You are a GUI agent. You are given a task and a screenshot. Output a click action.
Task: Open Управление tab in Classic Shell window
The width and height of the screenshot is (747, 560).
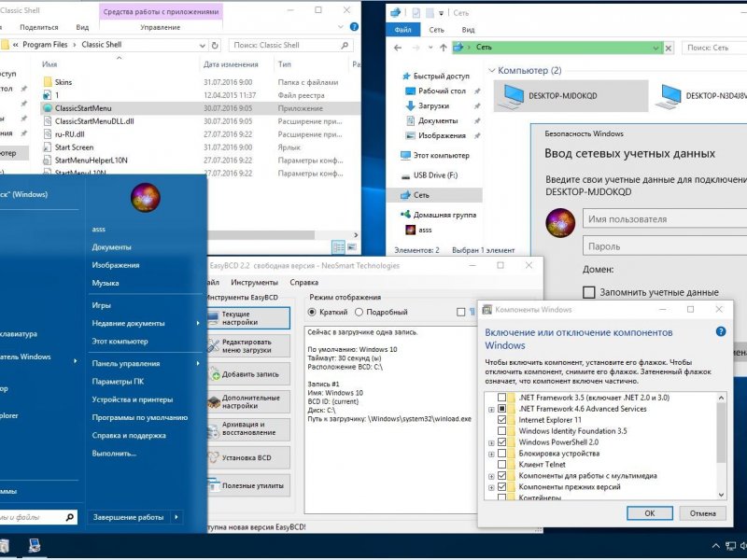160,27
